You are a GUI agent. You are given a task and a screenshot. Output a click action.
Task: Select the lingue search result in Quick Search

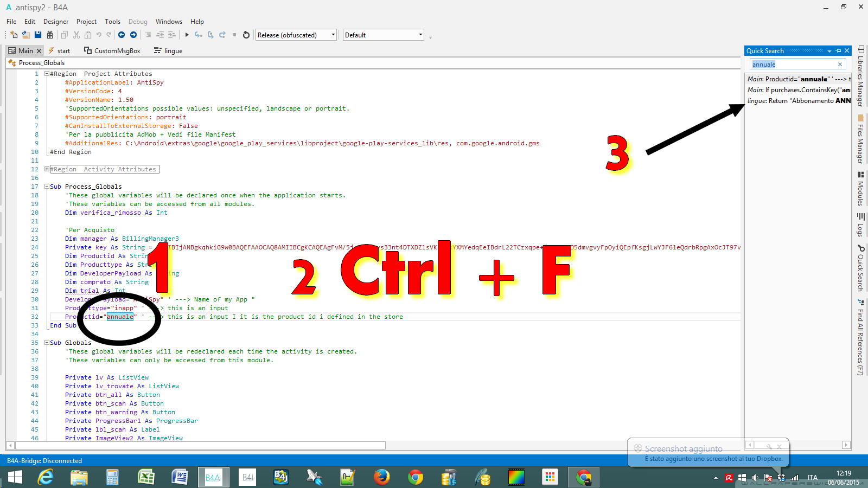point(797,100)
